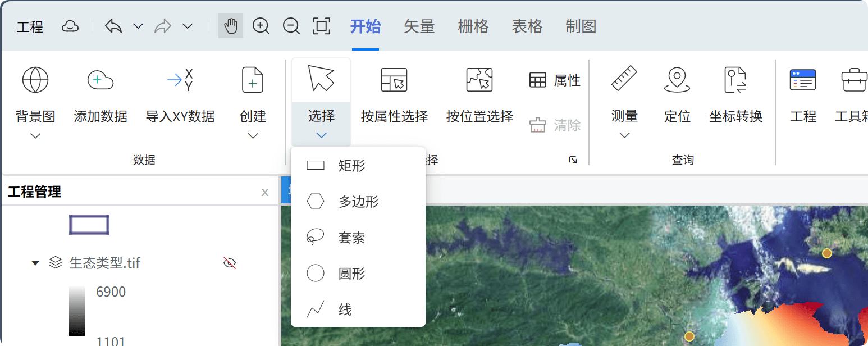
Task: Click the Zoom In magnifier icon
Action: click(x=261, y=26)
